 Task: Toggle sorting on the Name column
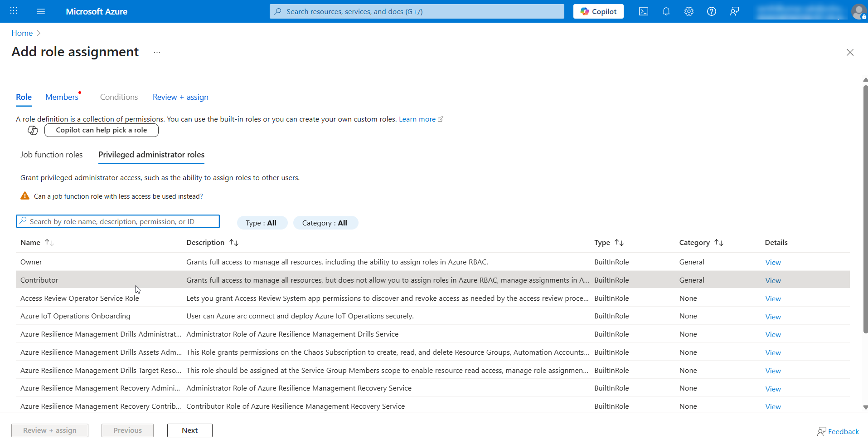[49, 242]
